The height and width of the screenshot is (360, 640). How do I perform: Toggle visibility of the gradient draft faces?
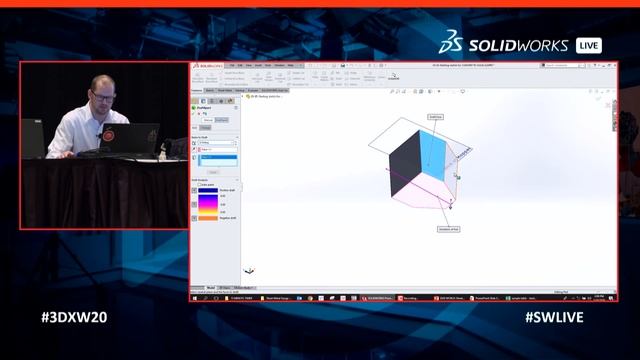pyautogui.click(x=194, y=204)
